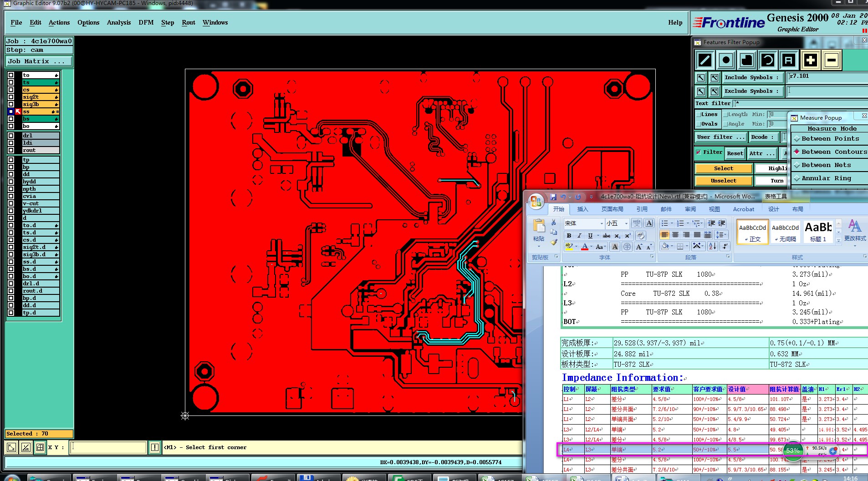The image size is (868, 481).
Task: Uncheck the Filter checkbox
Action: click(x=699, y=152)
